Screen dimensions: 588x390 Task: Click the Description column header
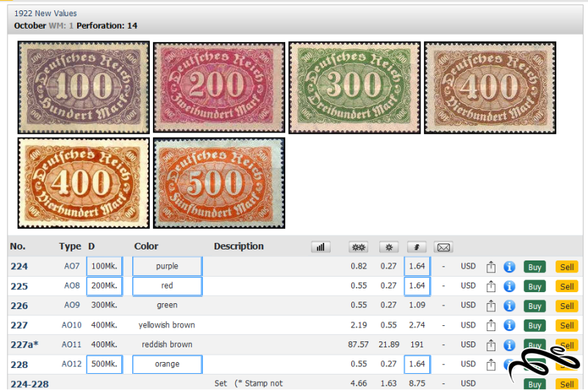(x=239, y=247)
